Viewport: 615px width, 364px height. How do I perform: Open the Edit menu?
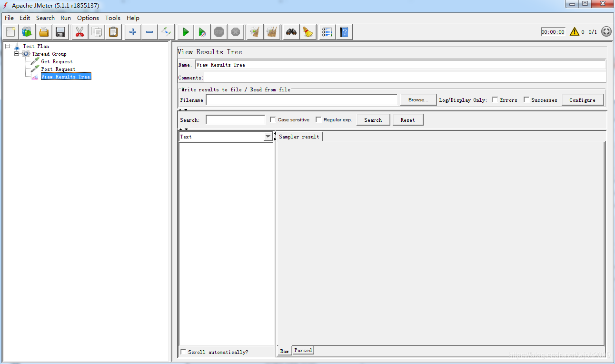pos(25,18)
